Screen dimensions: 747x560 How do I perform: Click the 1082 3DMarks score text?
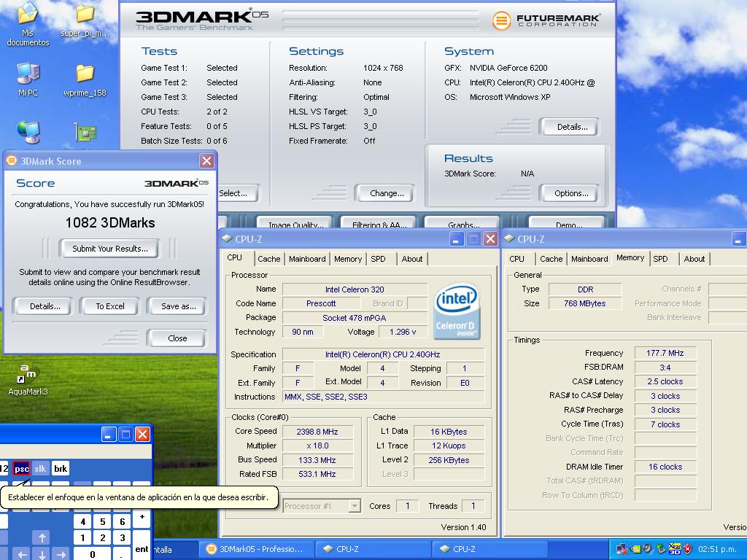[110, 223]
